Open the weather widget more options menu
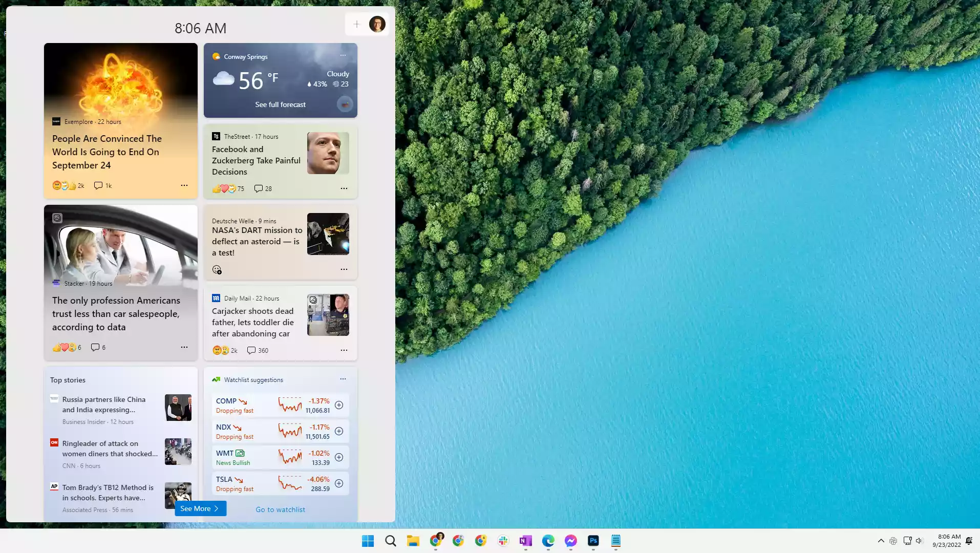 (x=343, y=55)
